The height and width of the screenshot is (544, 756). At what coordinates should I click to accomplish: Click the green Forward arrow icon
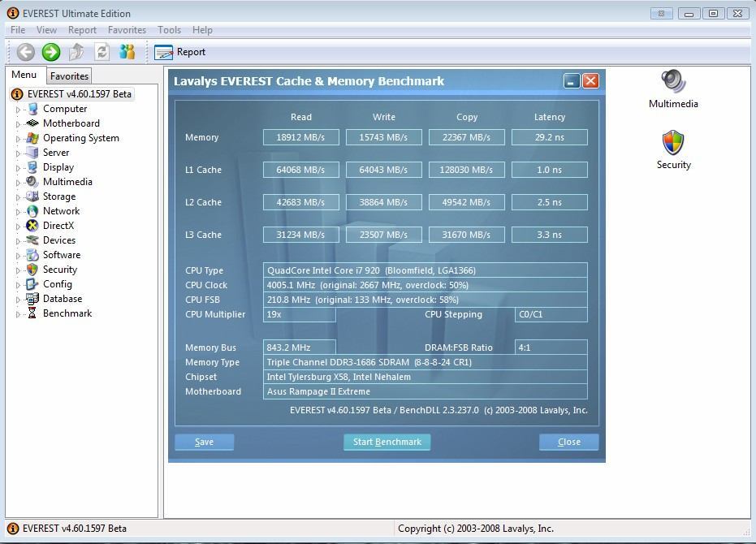pos(51,52)
